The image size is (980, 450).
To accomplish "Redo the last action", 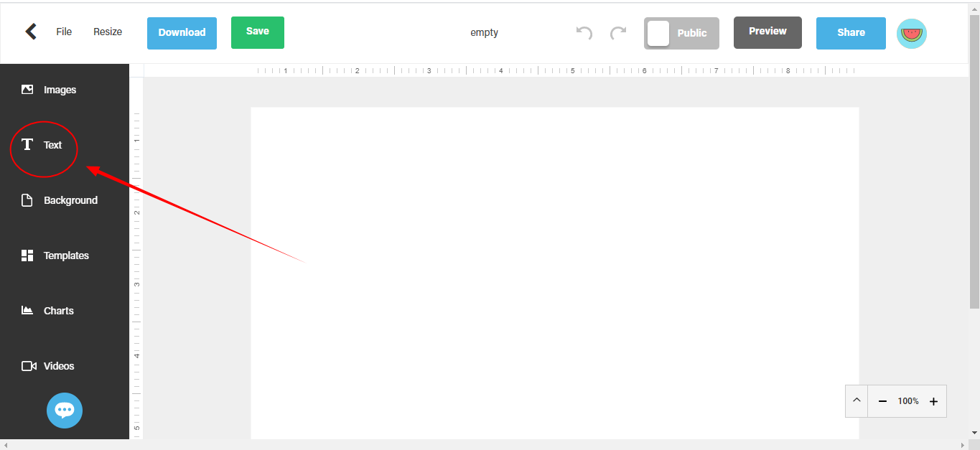I will click(618, 33).
